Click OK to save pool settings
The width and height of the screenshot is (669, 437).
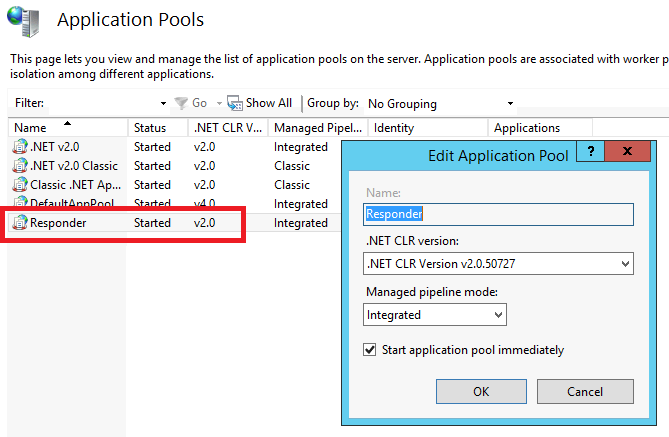(x=480, y=391)
